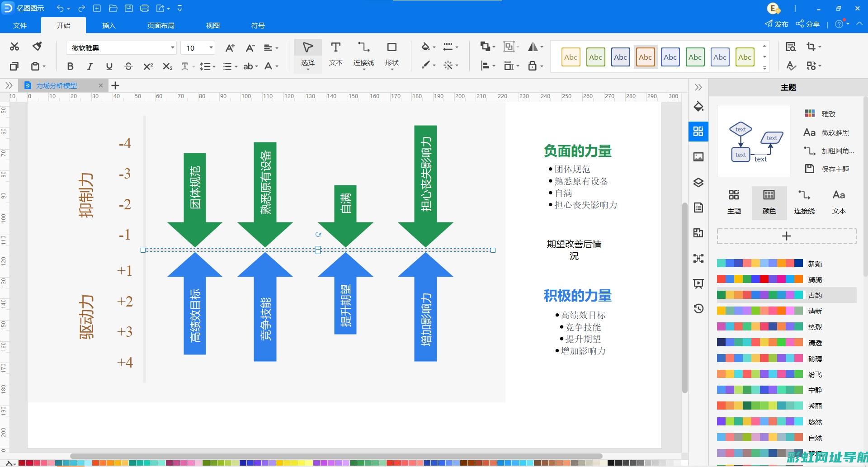Select the Cut scissors icon
The image size is (868, 467).
[x=14, y=47]
